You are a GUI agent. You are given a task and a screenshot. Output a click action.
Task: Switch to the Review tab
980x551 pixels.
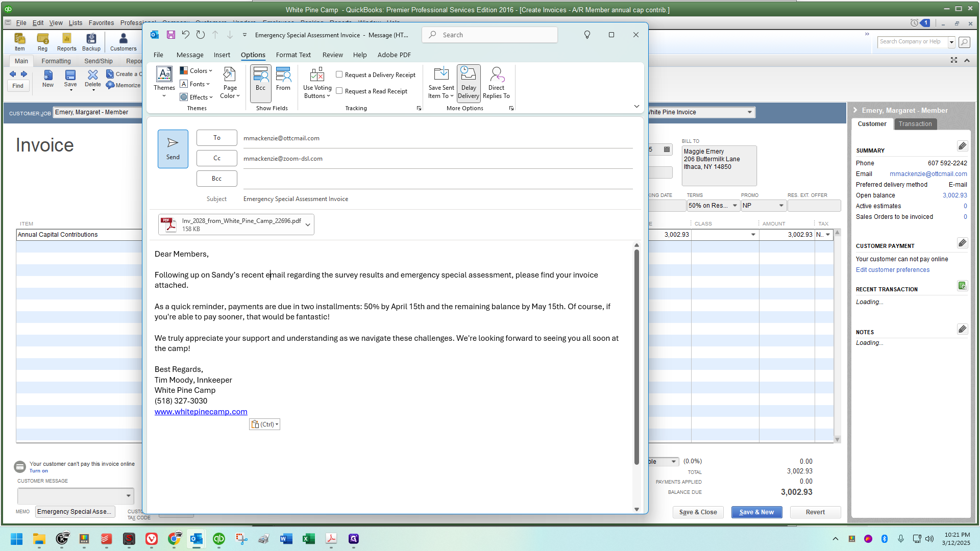tap(332, 55)
